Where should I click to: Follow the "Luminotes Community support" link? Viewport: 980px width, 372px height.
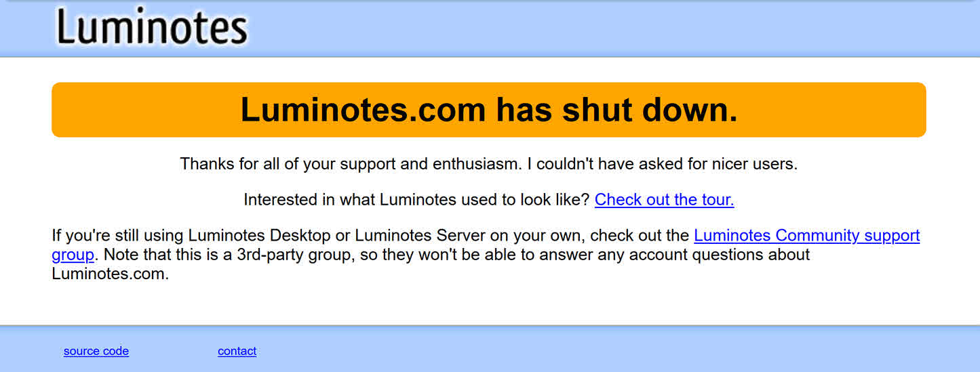807,236
